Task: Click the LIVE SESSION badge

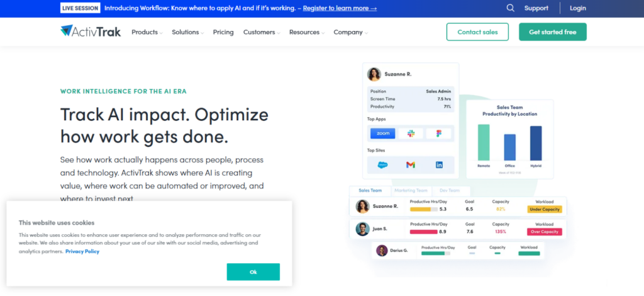Action: tap(80, 8)
